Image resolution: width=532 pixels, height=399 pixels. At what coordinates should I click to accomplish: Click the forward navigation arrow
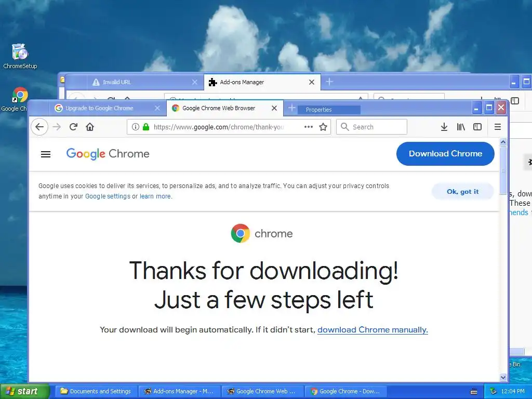point(57,127)
